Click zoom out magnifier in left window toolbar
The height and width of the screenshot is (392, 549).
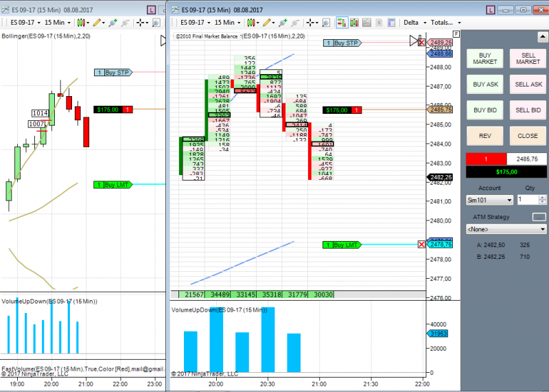[x=125, y=23]
